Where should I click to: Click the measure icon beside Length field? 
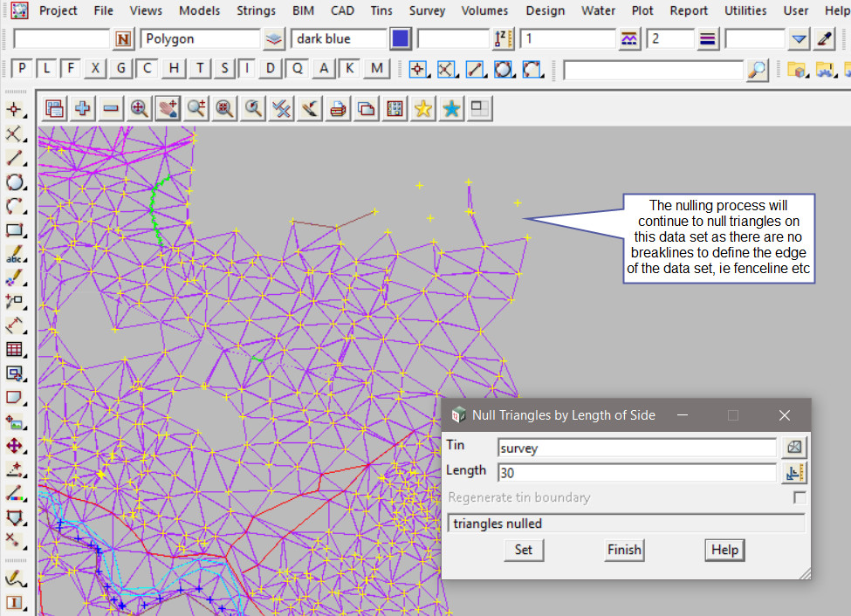pyautogui.click(x=794, y=473)
